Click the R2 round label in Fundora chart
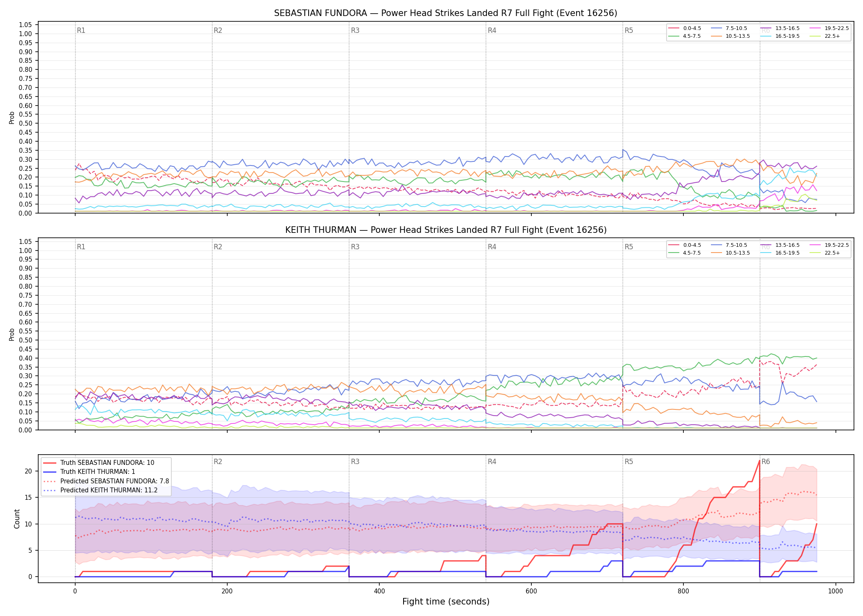This screenshot has height=616, width=863. [218, 30]
